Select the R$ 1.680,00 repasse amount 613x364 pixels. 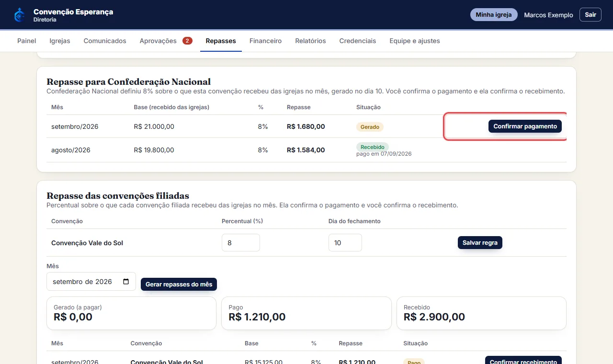306,127
